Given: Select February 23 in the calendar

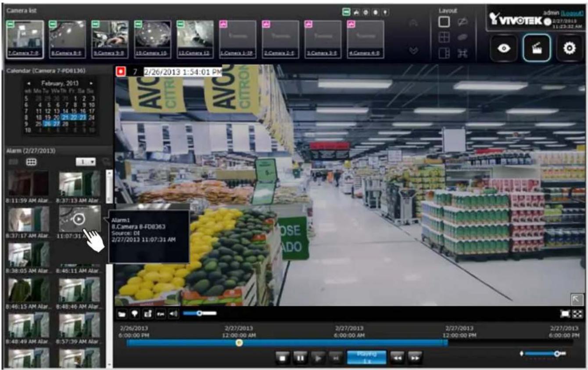Looking at the screenshot, I should pyautogui.click(x=83, y=118).
